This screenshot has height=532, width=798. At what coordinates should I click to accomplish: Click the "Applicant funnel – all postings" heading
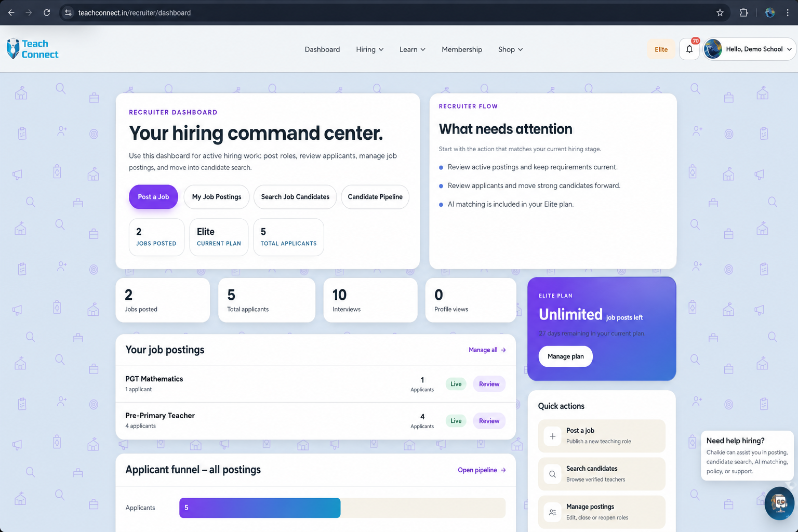tap(193, 470)
